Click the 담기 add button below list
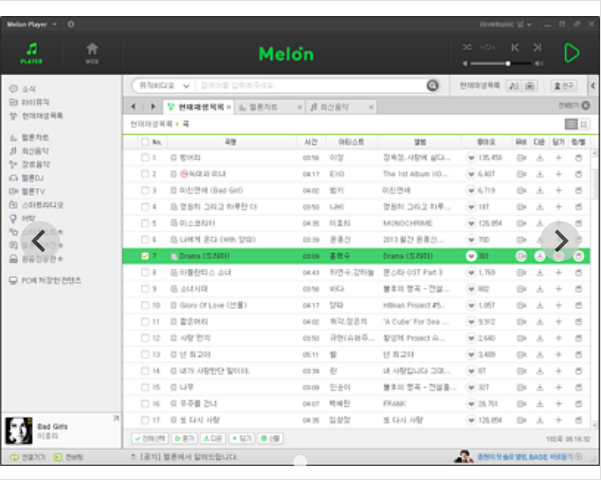 [x=241, y=438]
